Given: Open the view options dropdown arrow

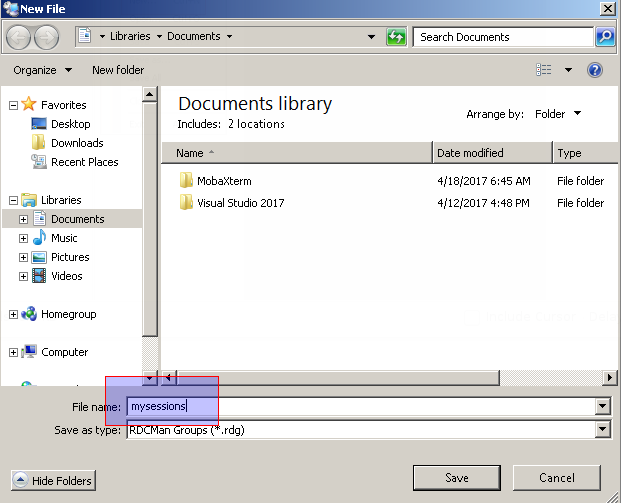Looking at the screenshot, I should [568, 70].
